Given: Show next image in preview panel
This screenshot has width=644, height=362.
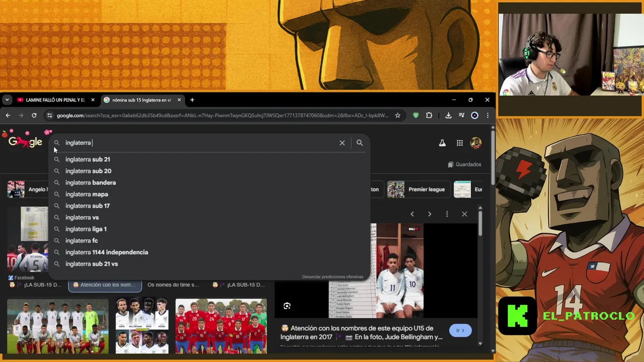Looking at the screenshot, I should (430, 214).
